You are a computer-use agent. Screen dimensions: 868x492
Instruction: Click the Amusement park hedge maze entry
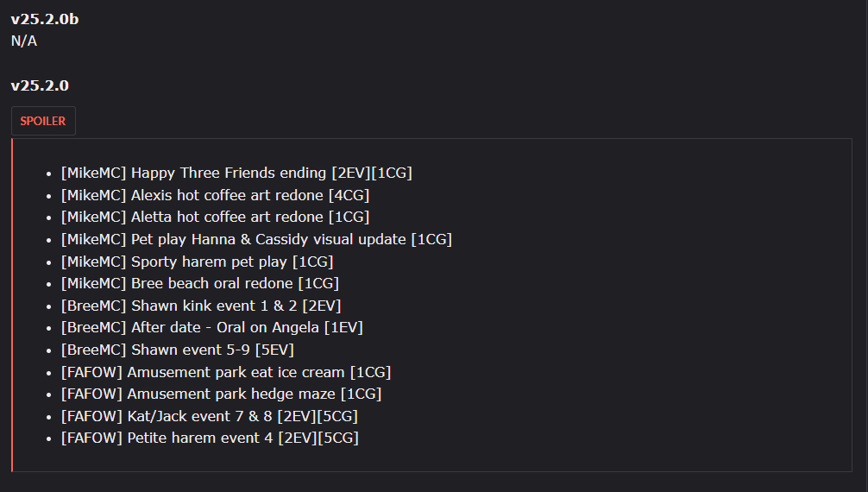221,394
